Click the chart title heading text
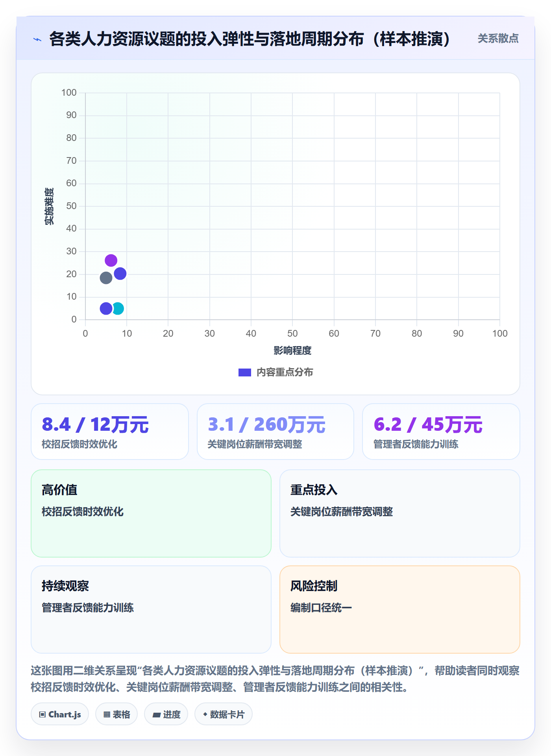 250,39
